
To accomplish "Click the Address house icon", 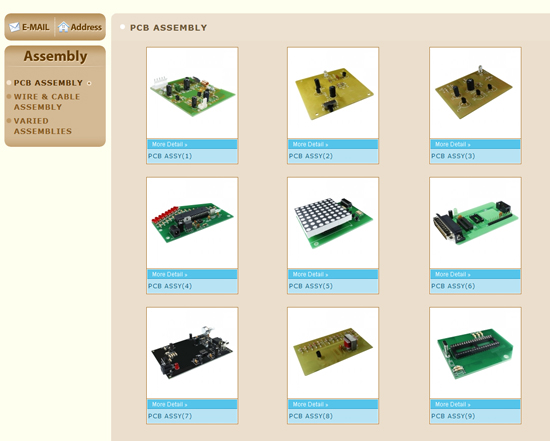I will (63, 27).
